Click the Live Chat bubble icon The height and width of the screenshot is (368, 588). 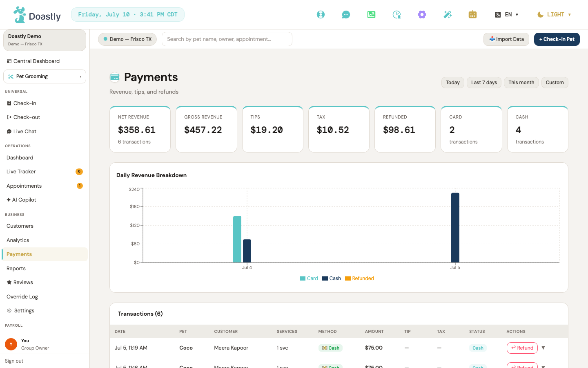point(9,132)
